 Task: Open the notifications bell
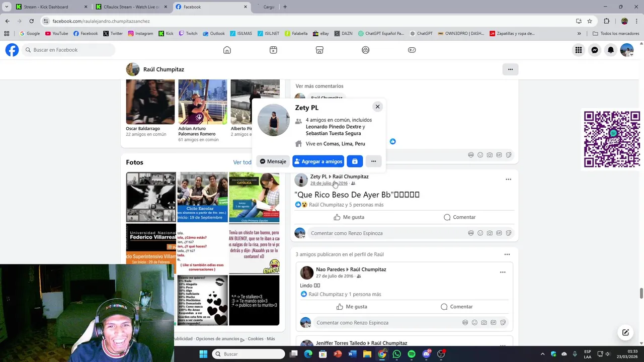click(611, 50)
